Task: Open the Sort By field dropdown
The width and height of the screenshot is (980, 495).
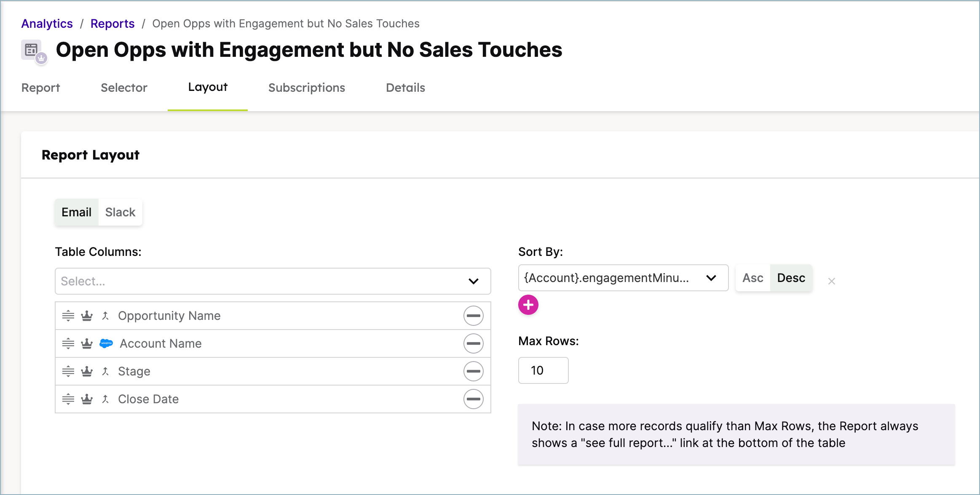Action: tap(623, 278)
